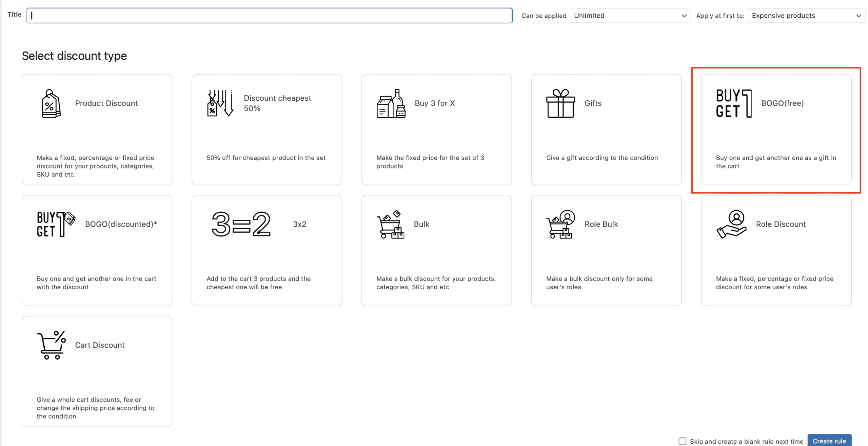Enable Skip and create a blank rule checkbox
The image size is (868, 446).
click(x=682, y=441)
